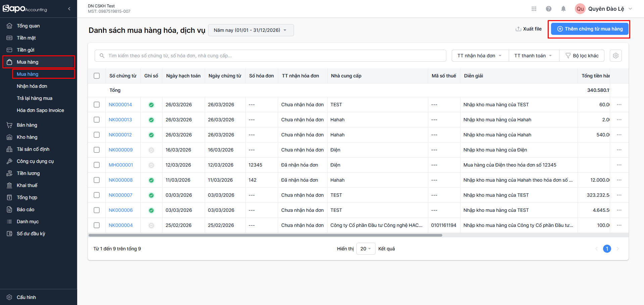Open row actions menu for NK000004

click(x=619, y=225)
